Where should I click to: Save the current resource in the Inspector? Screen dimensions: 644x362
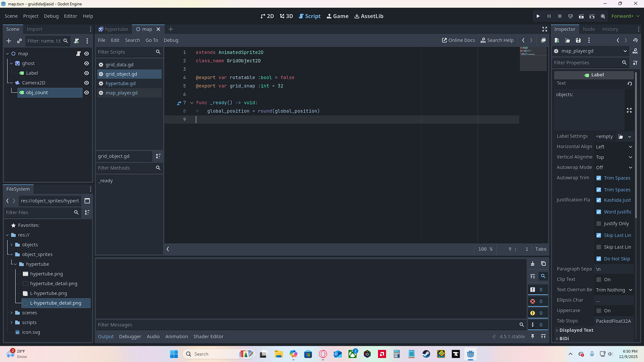[578, 40]
